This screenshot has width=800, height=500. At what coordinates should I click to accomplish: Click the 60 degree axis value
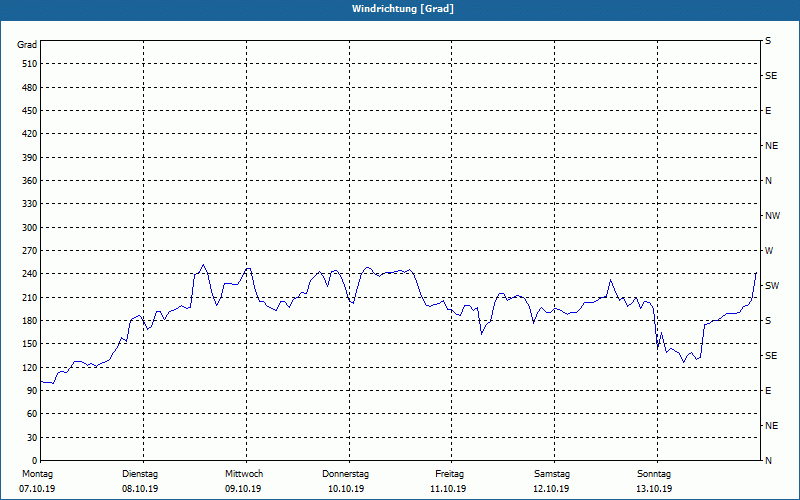(x=32, y=414)
